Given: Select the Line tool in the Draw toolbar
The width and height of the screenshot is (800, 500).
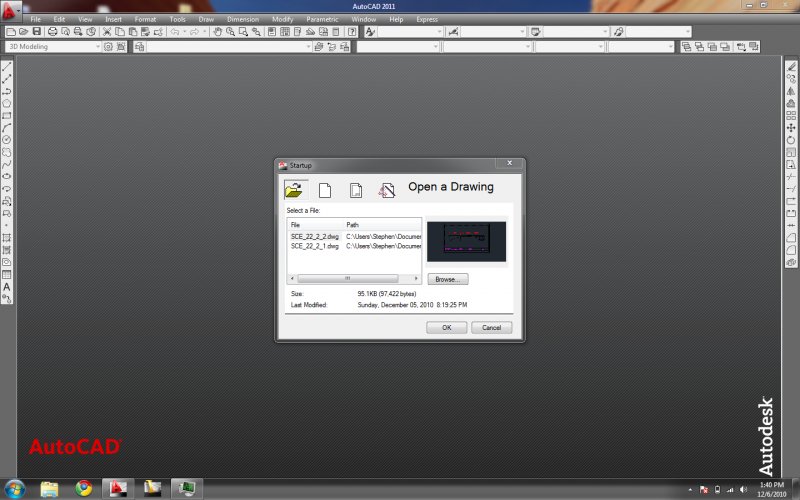Looking at the screenshot, I should (7, 66).
